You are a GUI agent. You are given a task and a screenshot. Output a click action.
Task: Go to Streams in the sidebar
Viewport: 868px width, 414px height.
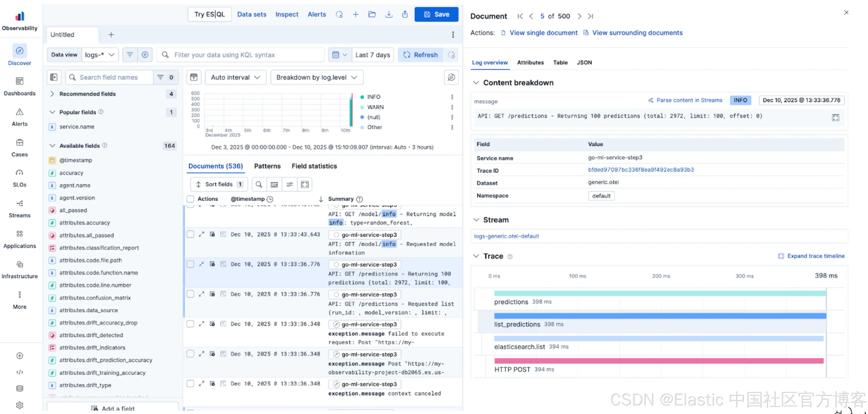(20, 208)
